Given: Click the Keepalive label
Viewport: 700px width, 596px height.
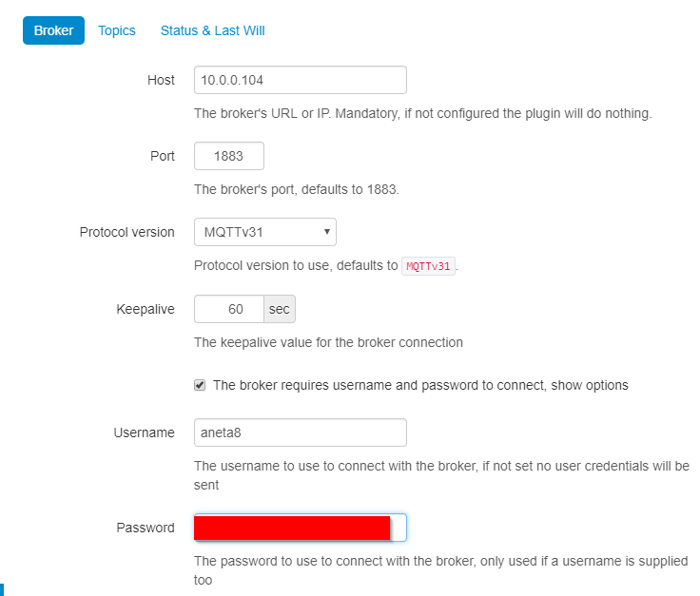Looking at the screenshot, I should point(145,309).
